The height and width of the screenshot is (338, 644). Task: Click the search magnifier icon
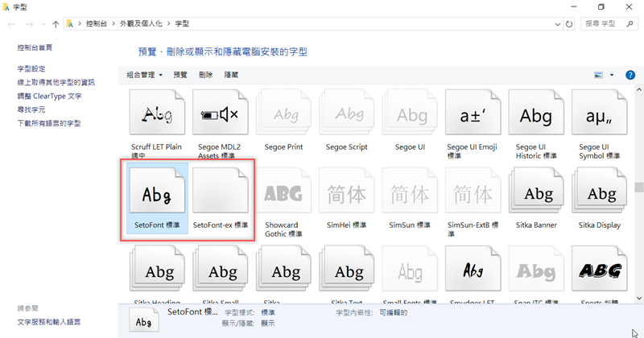click(x=630, y=24)
